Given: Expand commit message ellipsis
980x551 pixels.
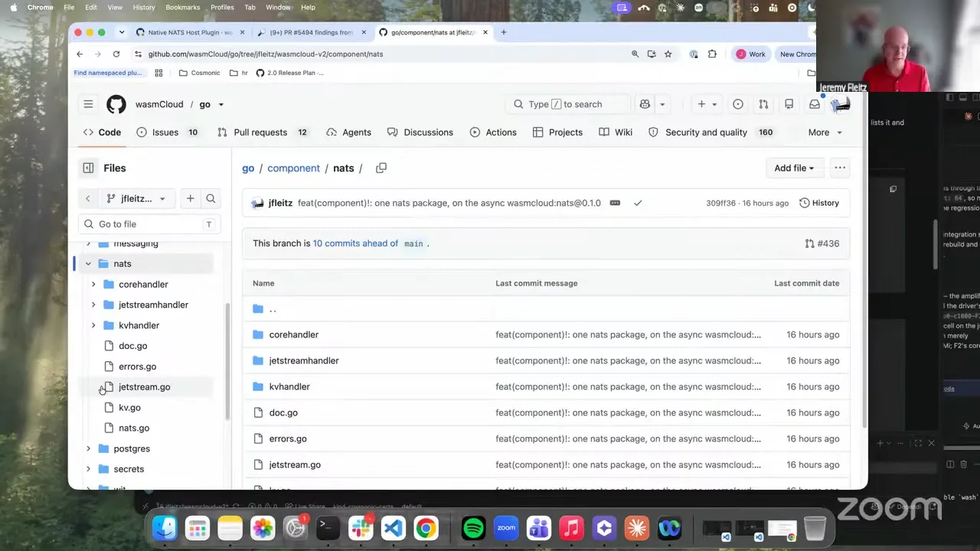Looking at the screenshot, I should click(x=615, y=203).
